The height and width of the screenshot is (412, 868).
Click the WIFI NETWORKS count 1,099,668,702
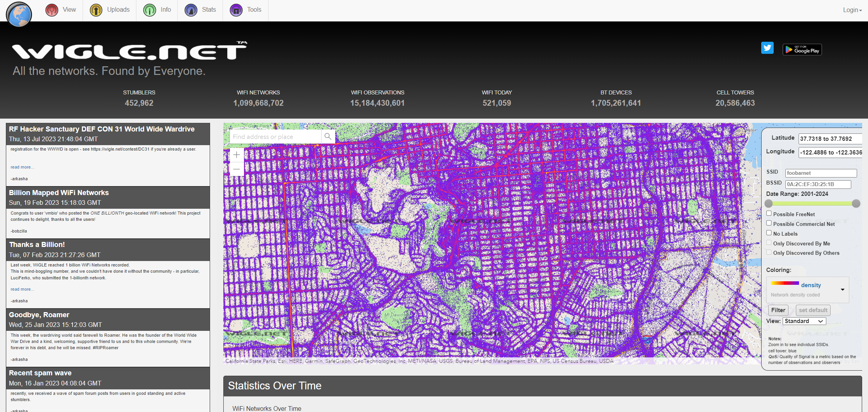pos(258,103)
